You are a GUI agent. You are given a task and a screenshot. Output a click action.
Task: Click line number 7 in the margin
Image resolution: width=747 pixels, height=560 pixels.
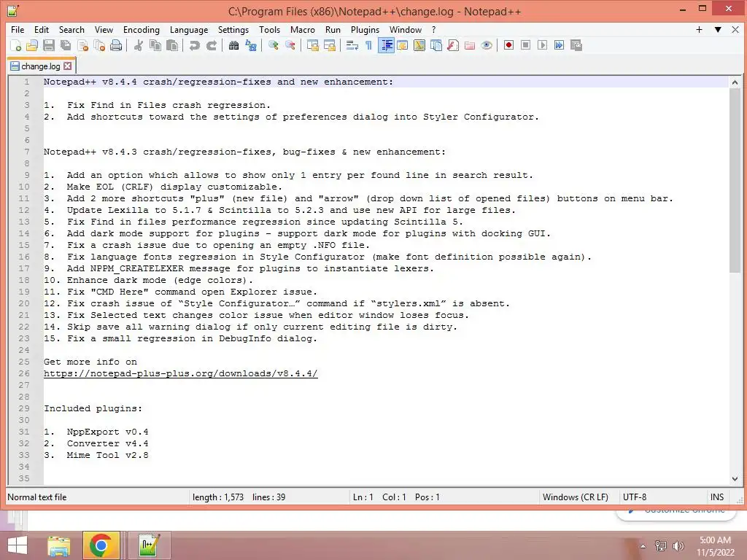coord(27,152)
